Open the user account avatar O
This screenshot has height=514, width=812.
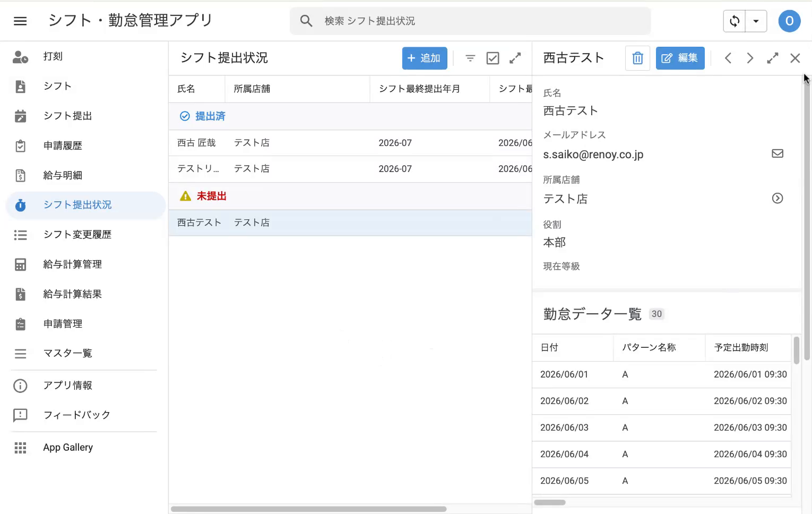click(x=789, y=21)
